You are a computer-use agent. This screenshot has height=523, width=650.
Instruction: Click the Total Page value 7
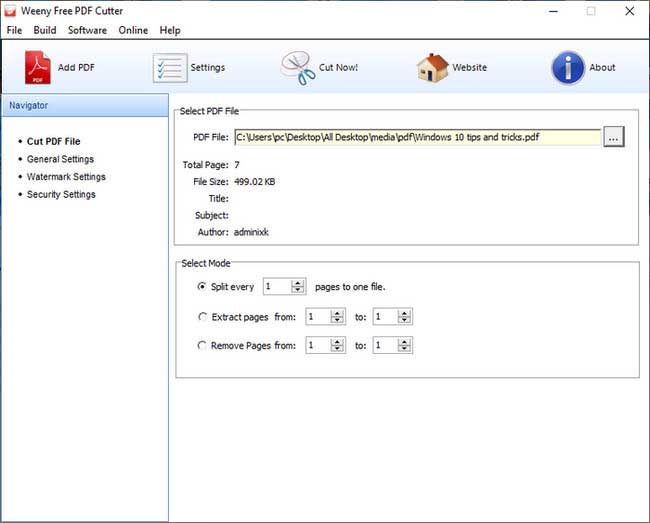click(x=237, y=165)
